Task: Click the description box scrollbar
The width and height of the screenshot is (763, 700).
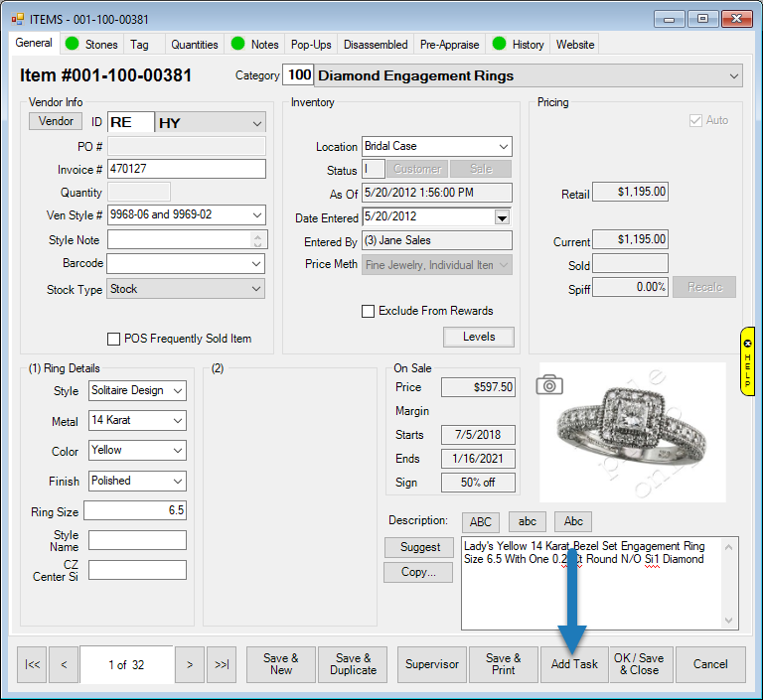Action: [x=732, y=582]
